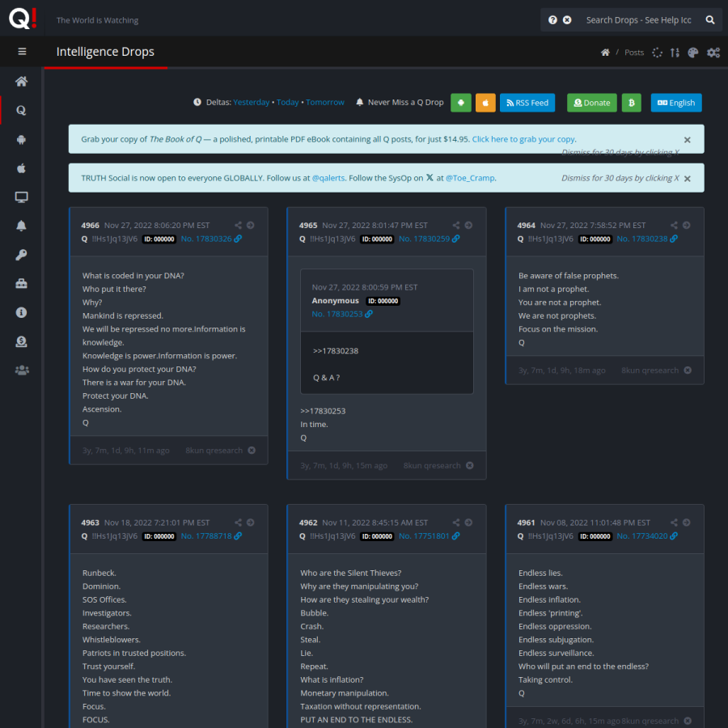
Task: Click in the Search Drops field
Action: pyautogui.click(x=638, y=20)
